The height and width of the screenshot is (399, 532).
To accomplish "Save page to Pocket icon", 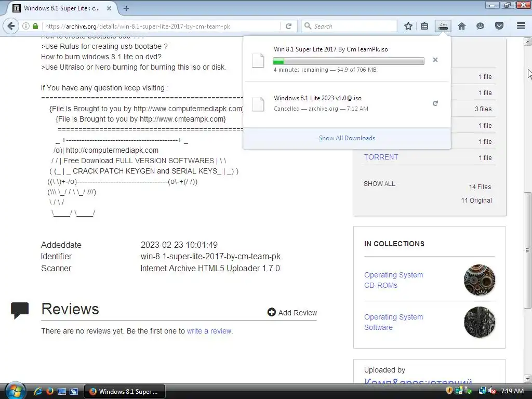I will coord(499,26).
